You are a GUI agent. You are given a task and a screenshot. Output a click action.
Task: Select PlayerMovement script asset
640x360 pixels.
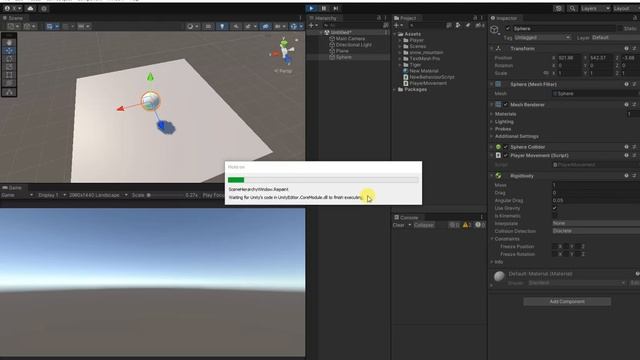click(x=424, y=83)
